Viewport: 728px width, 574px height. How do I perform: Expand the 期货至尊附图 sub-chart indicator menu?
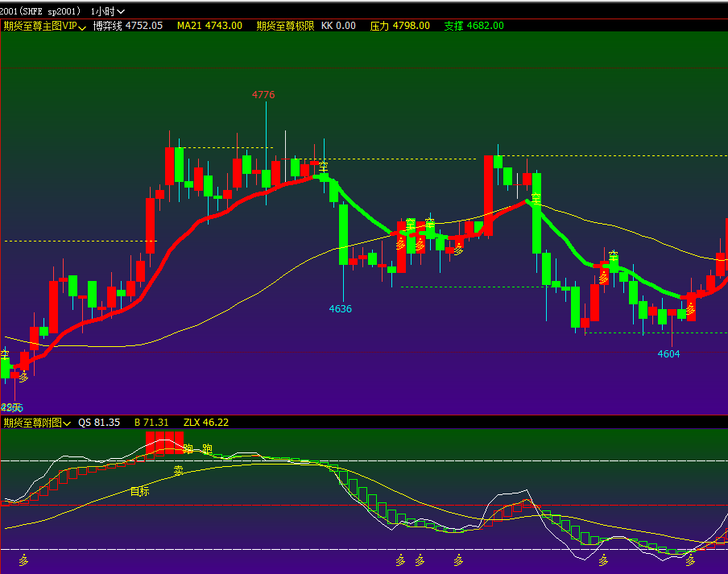pos(36,423)
